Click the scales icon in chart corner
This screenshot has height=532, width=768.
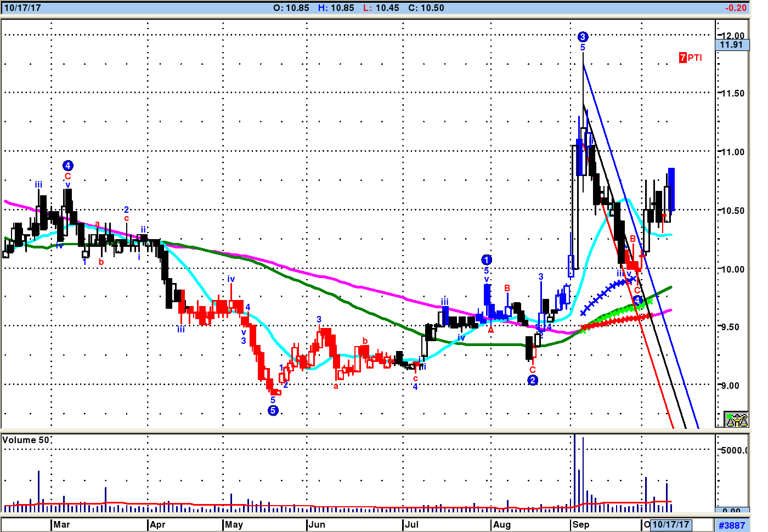736,420
